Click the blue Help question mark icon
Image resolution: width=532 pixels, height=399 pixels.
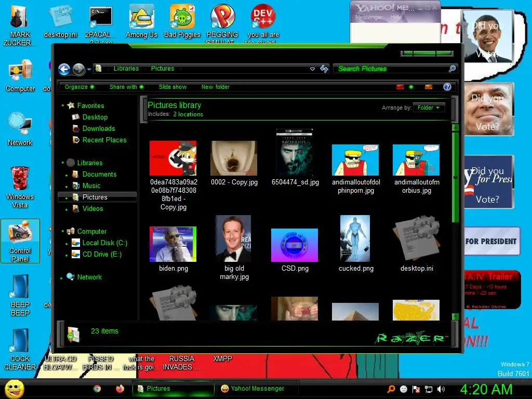[447, 87]
